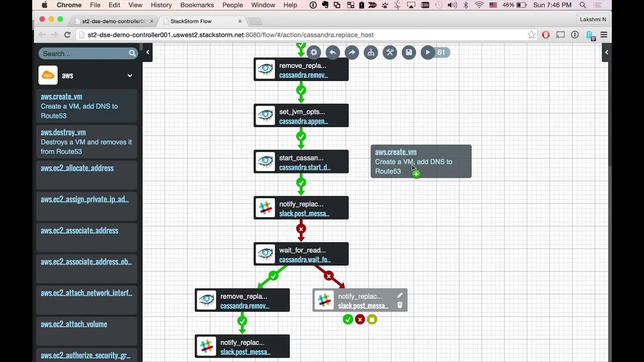Viewport: 644px width, 362px height.
Task: Open workflow settings gear in Flow toolbar
Action: pos(314,52)
